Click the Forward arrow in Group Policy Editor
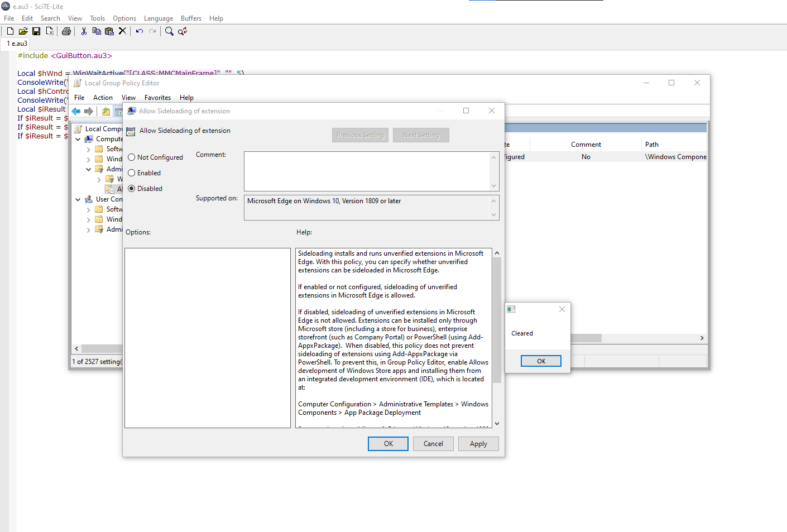 pos(89,112)
